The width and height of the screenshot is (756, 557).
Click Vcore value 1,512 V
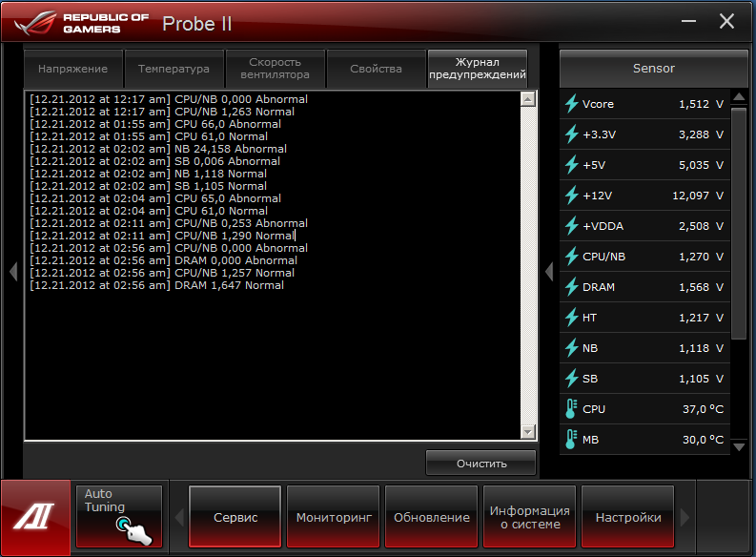click(701, 104)
